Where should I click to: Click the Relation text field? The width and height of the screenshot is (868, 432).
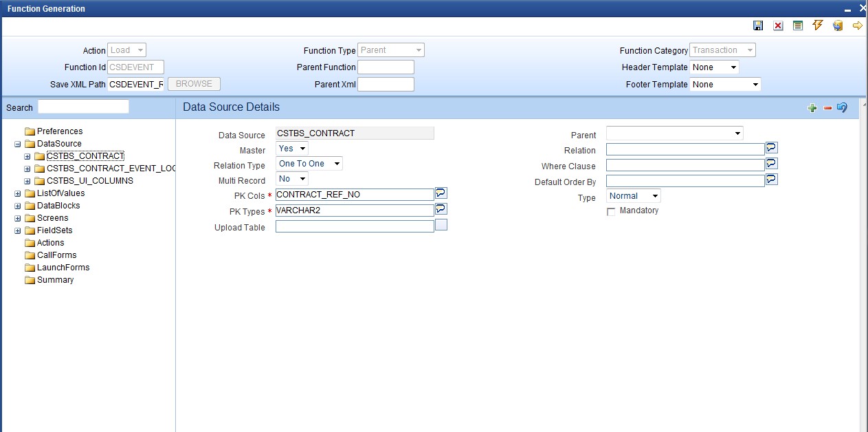(685, 149)
